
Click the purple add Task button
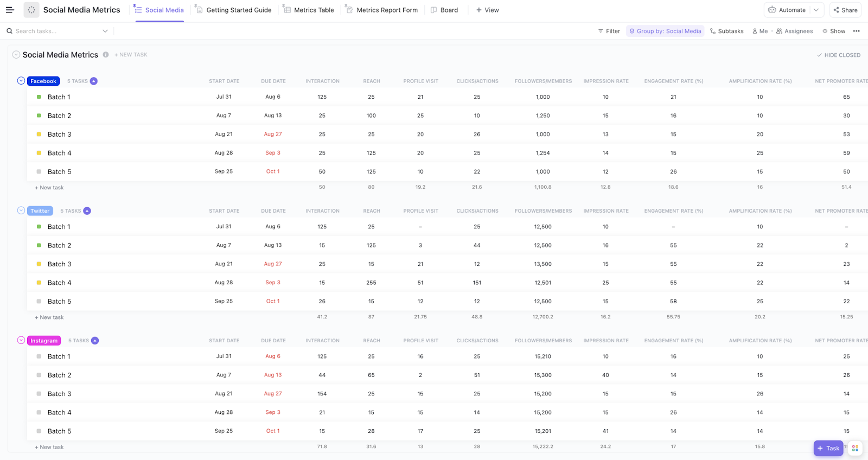(828, 448)
